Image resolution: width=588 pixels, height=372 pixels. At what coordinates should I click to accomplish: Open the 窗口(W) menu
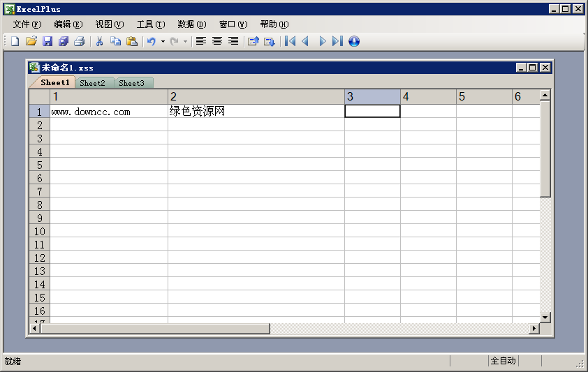click(x=233, y=24)
